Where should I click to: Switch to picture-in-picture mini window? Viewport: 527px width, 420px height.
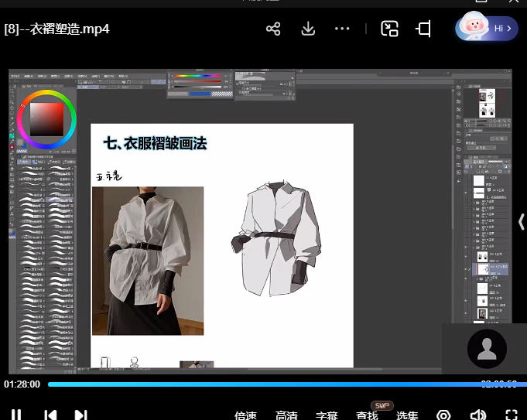[389, 29]
